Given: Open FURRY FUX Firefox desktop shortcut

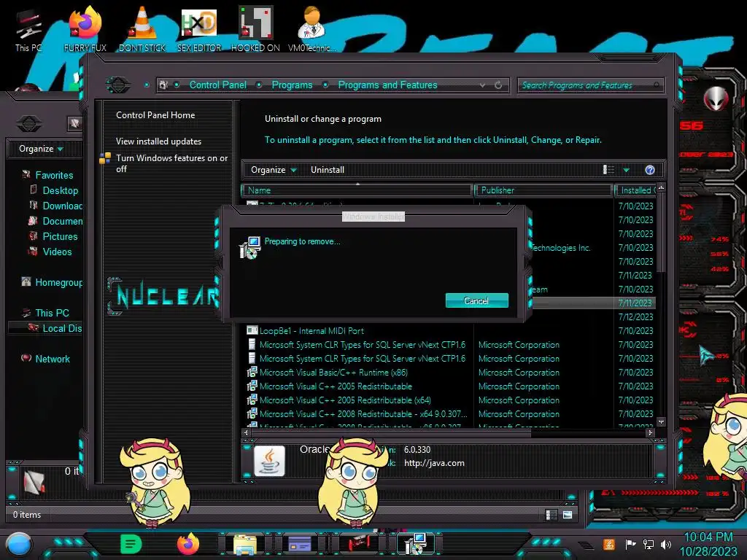Looking at the screenshot, I should click(85, 29).
